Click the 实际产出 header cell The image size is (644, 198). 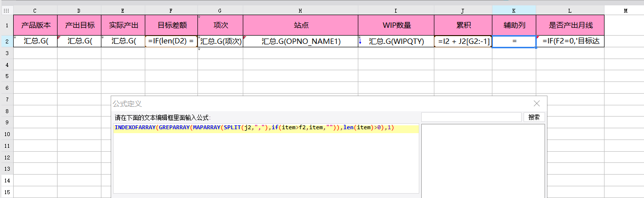point(123,25)
